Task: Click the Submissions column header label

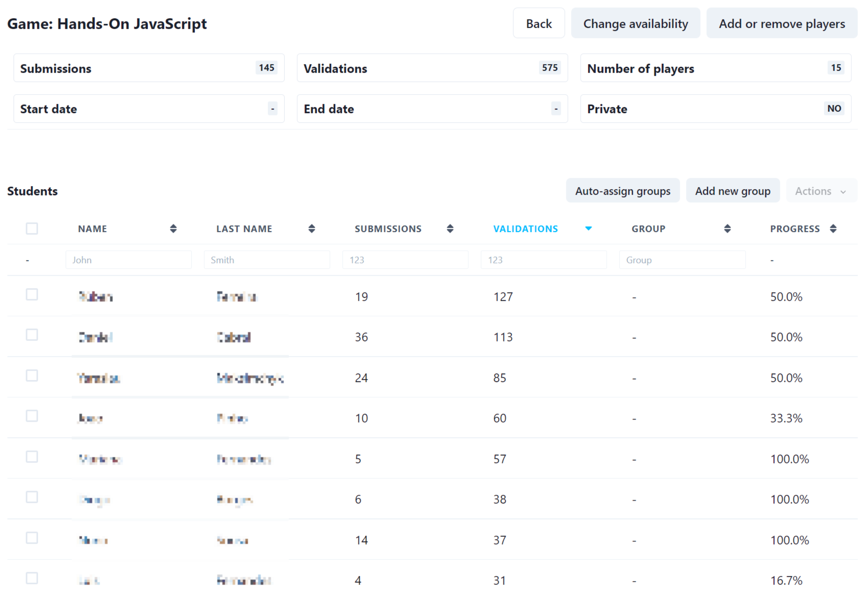Action: 388,229
